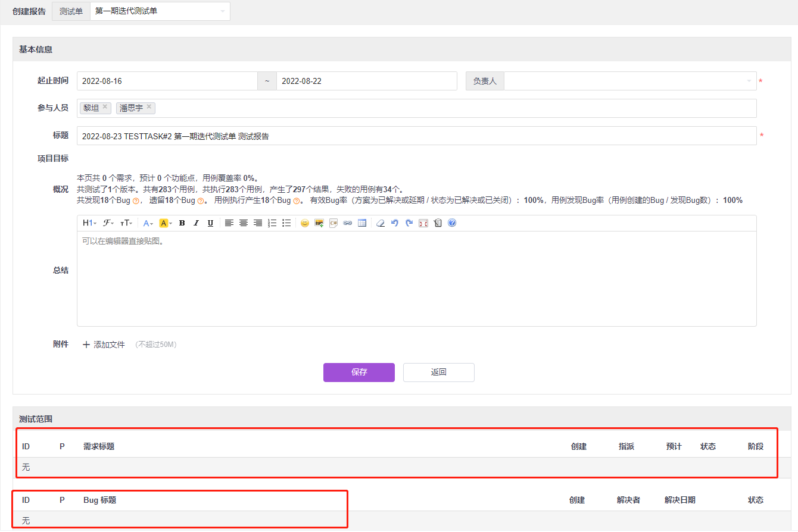Image resolution: width=798 pixels, height=532 pixels.
Task: Open the font color picker
Action: tap(148, 223)
